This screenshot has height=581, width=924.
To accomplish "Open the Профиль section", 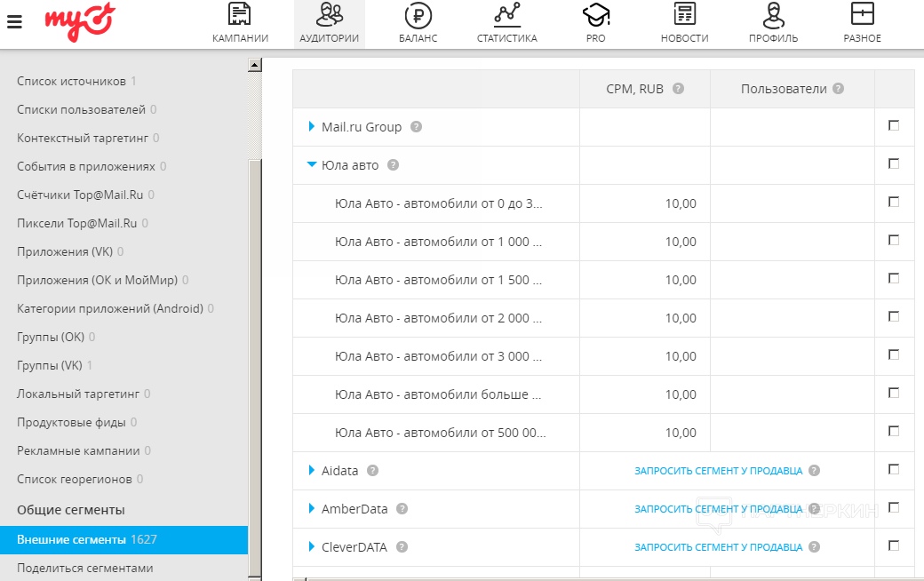I will (x=773, y=24).
